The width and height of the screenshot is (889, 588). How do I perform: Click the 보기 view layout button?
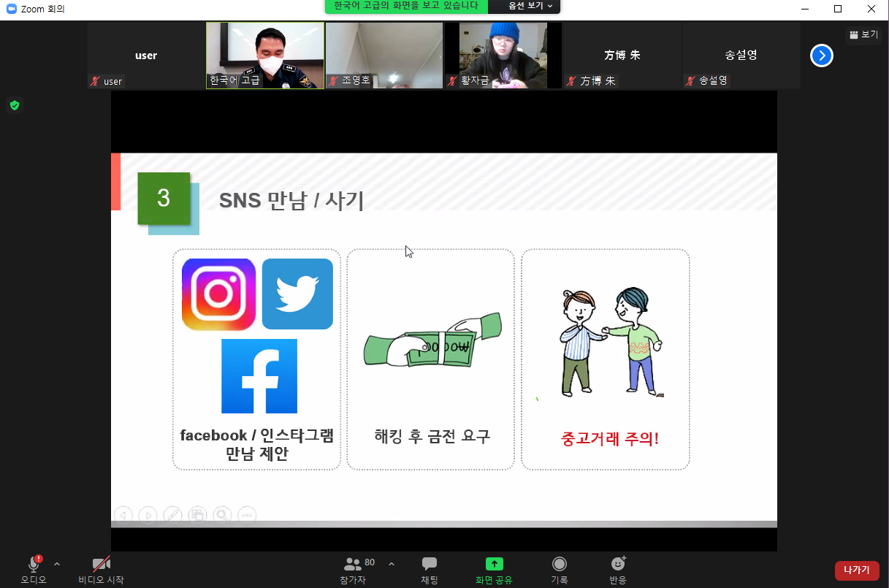click(x=864, y=34)
